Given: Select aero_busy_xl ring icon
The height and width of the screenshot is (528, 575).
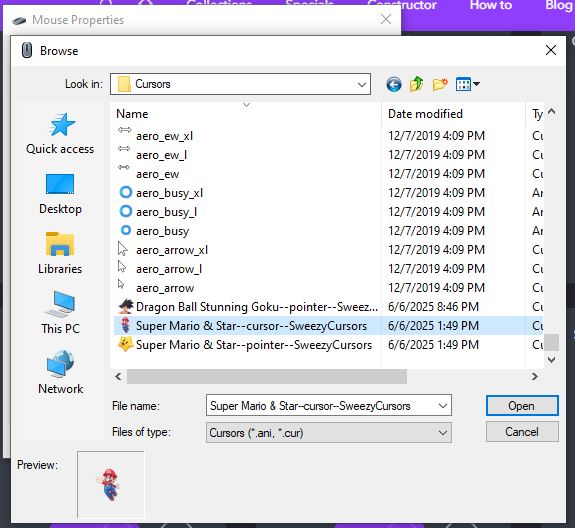Looking at the screenshot, I should [125, 192].
